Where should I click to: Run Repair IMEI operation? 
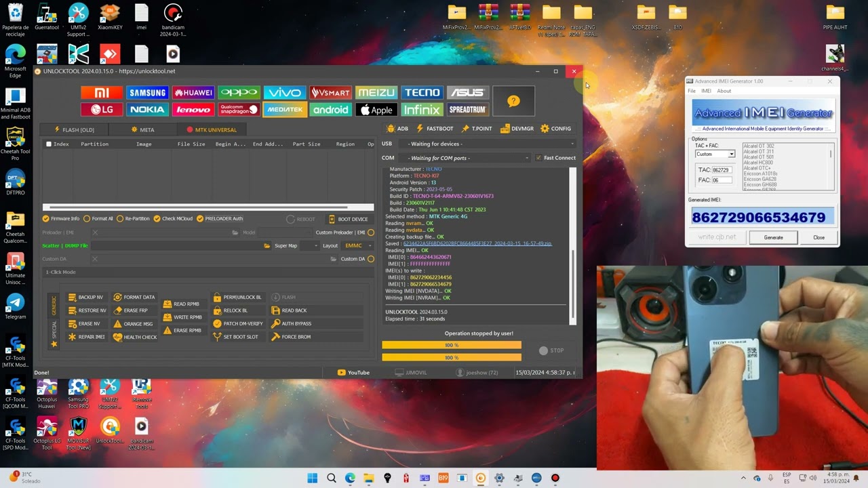point(86,337)
